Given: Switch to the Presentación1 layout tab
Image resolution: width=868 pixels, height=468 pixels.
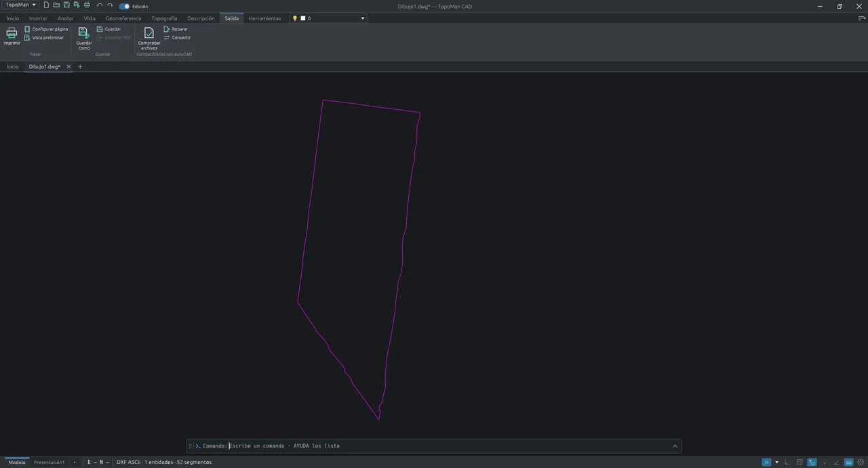Looking at the screenshot, I should tap(50, 463).
